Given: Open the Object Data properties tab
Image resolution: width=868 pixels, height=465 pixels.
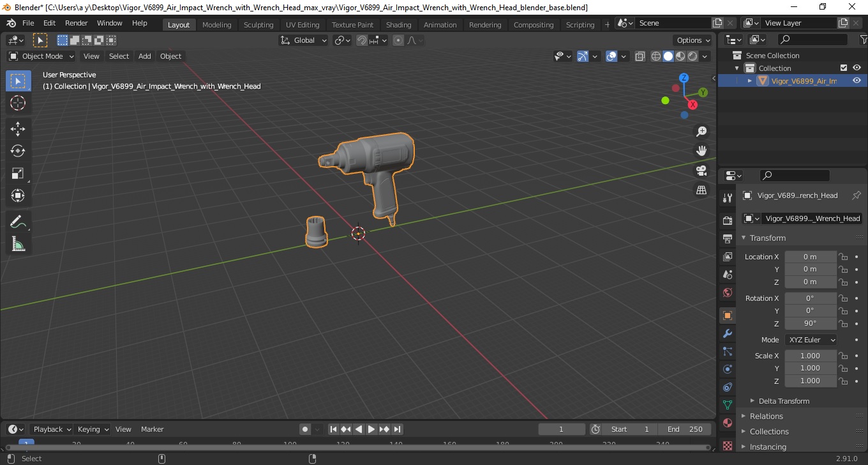Looking at the screenshot, I should coord(727,405).
